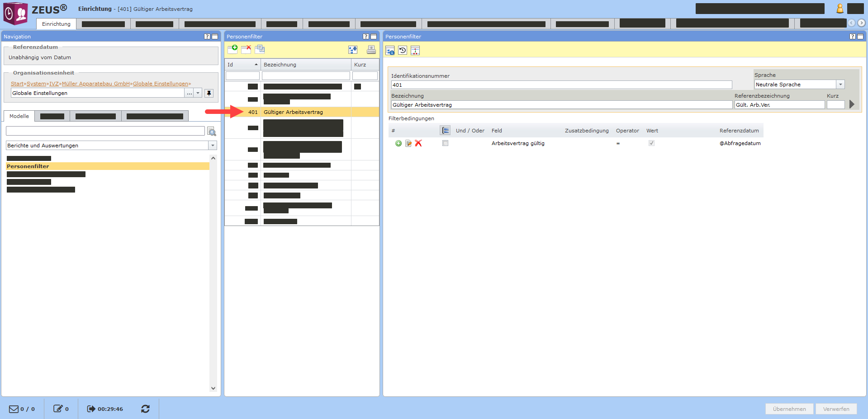
Task: Open the history clock icon in detail toolbar
Action: (403, 51)
